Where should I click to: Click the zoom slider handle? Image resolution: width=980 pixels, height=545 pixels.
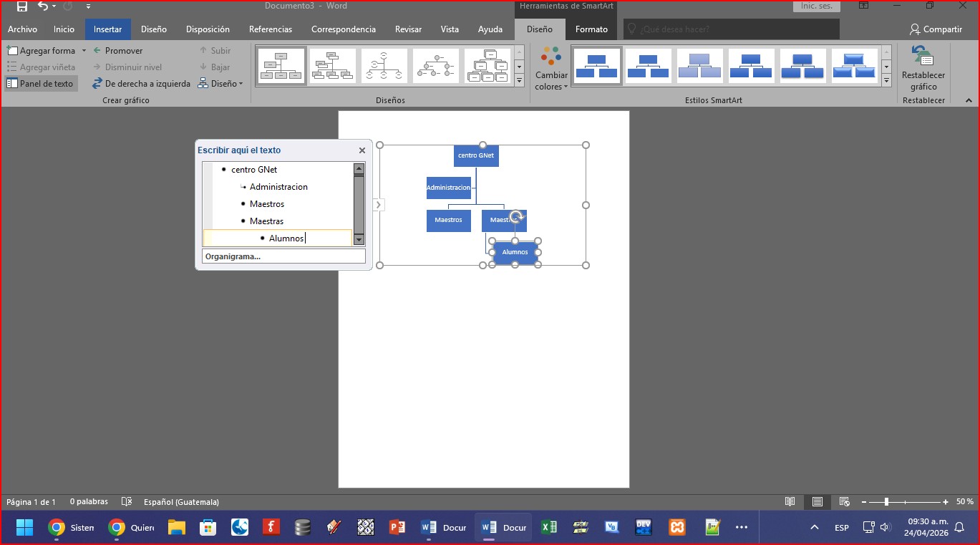point(886,502)
